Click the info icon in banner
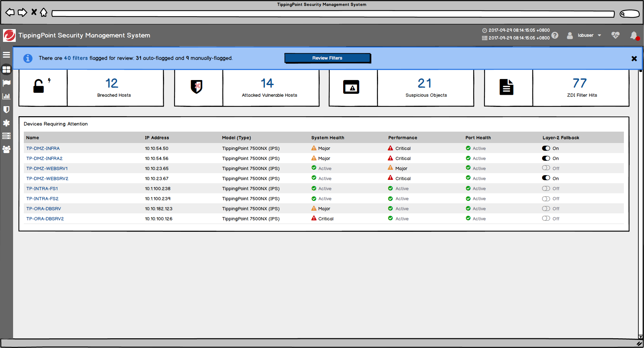Image resolution: width=644 pixels, height=348 pixels. [28, 58]
